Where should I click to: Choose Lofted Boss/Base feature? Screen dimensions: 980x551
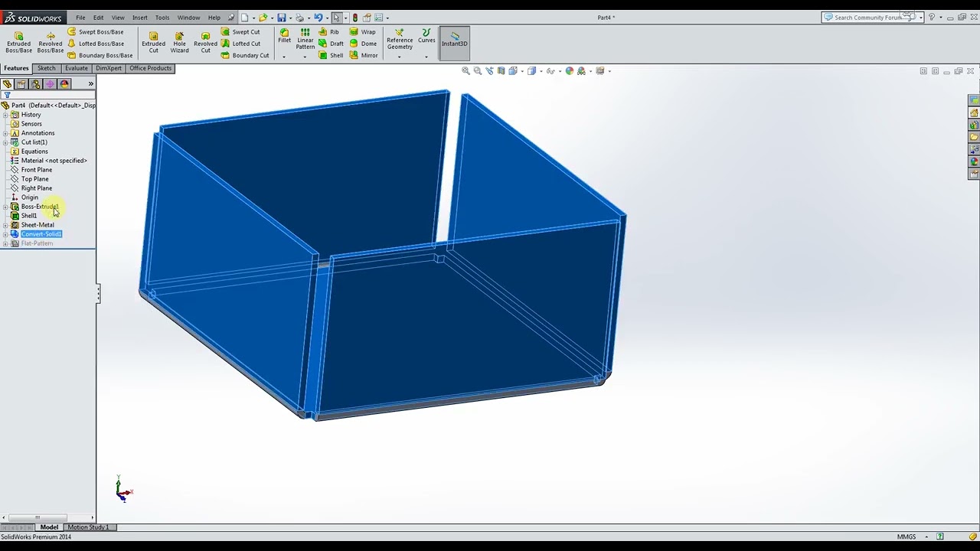tap(95, 44)
